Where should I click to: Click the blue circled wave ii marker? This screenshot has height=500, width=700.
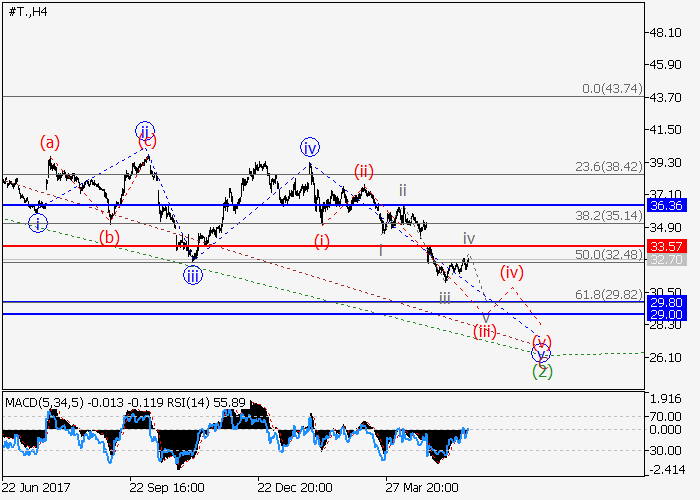click(x=146, y=130)
